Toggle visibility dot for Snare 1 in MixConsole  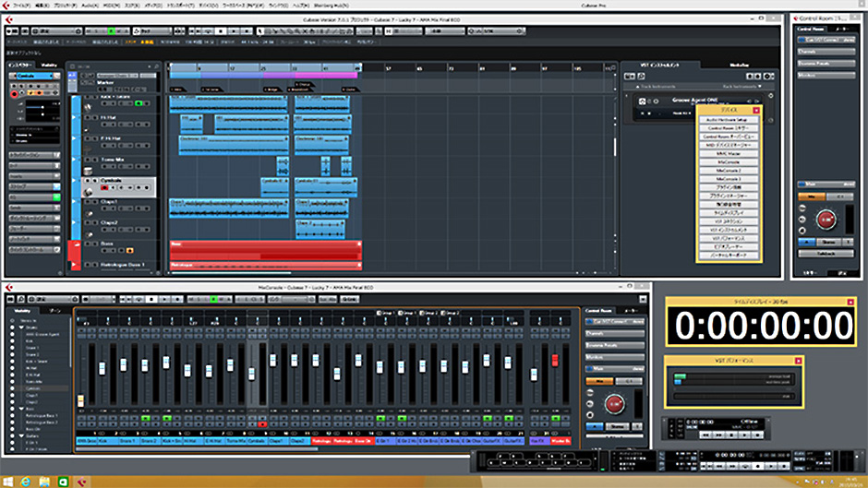pyautogui.click(x=13, y=348)
